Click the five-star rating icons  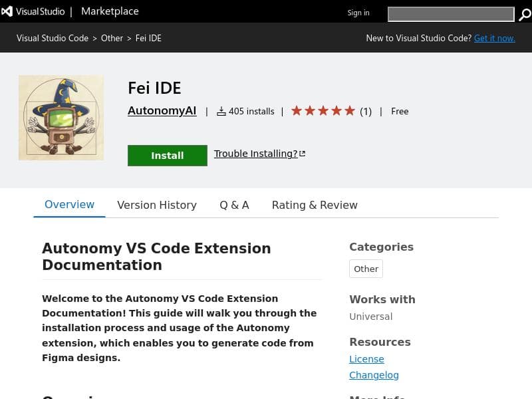tap(323, 111)
